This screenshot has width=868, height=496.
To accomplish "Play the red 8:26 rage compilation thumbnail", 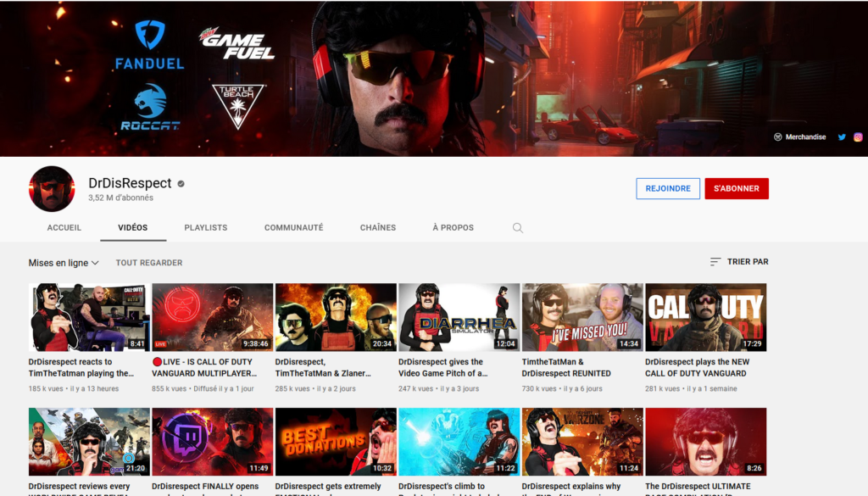I will tap(706, 442).
